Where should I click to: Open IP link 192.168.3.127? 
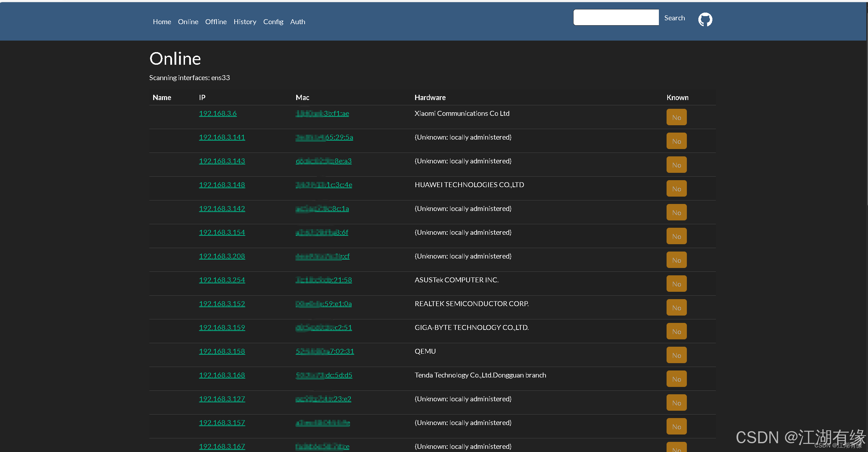click(222, 399)
